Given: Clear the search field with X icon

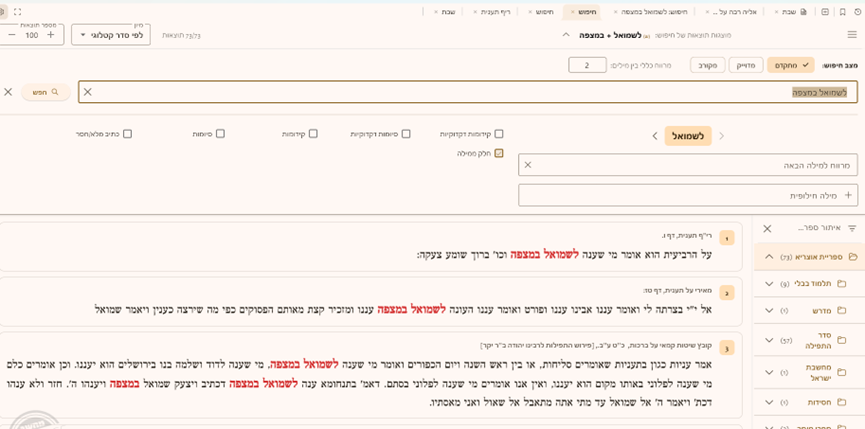Looking at the screenshot, I should (x=87, y=92).
